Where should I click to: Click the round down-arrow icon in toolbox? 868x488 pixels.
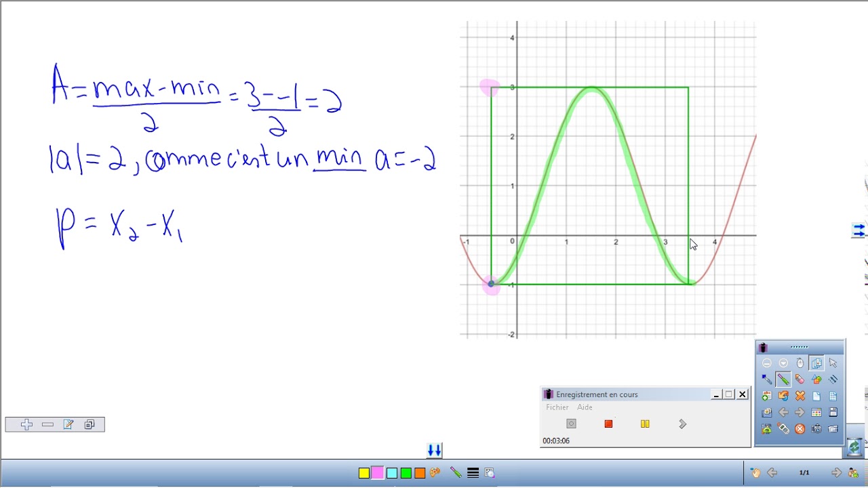pos(783,363)
